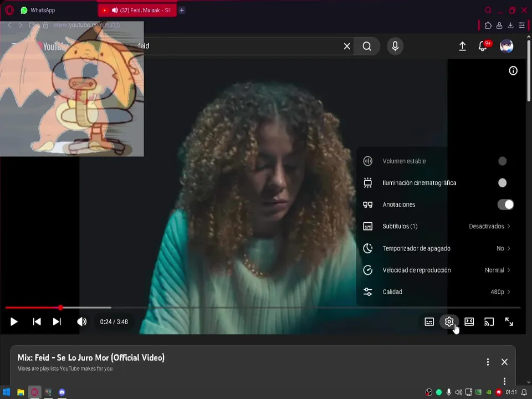Expand the No sleep-timer chevron
Viewport: 532px width, 399px height.
click(509, 248)
